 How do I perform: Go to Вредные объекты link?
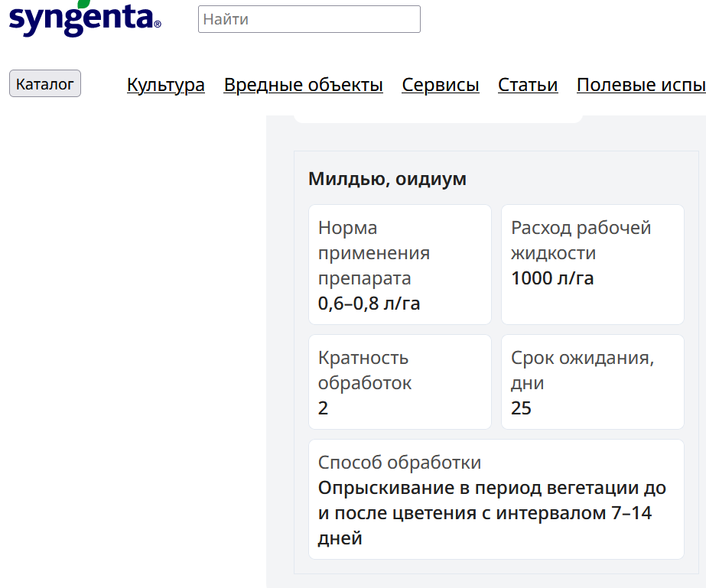point(304,85)
